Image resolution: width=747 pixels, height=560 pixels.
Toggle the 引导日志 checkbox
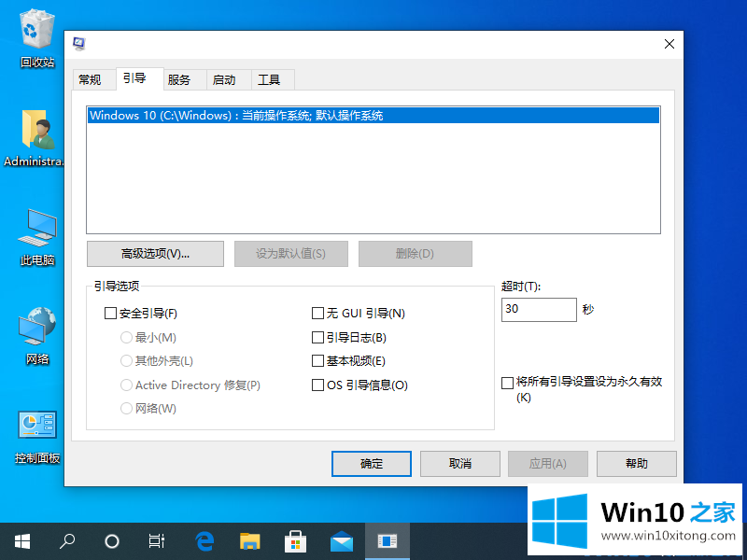point(317,337)
